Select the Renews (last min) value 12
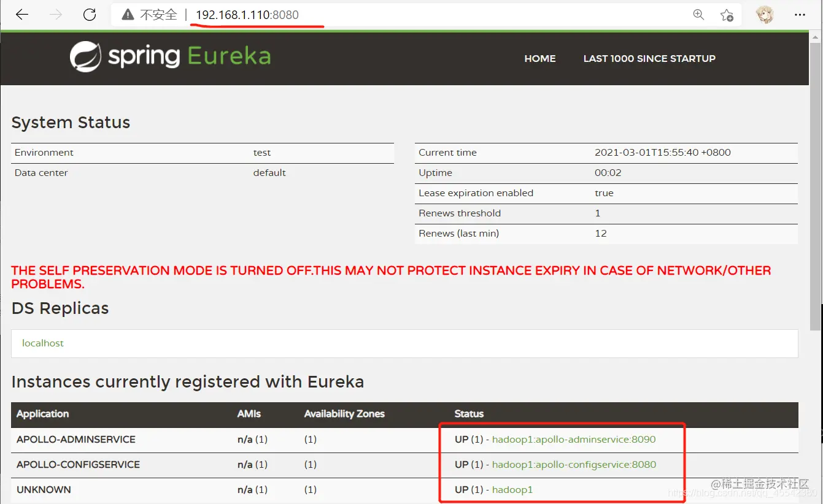 pos(601,234)
